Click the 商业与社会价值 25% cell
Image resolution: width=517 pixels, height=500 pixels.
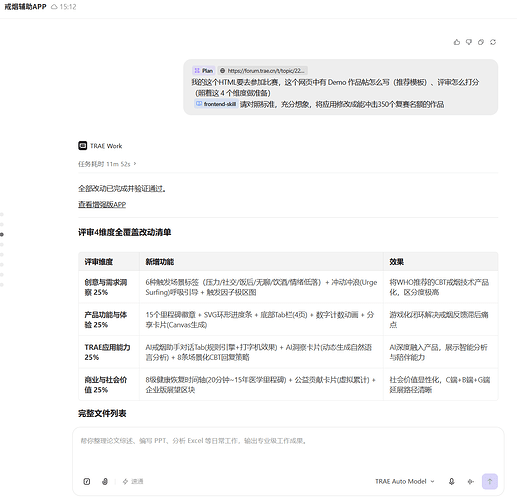pyautogui.click(x=109, y=384)
